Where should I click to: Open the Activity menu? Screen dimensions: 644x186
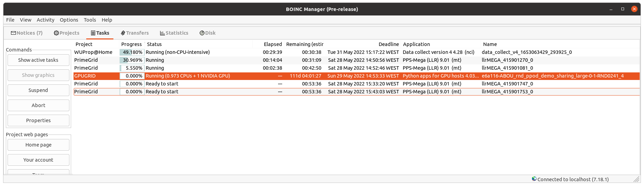45,20
